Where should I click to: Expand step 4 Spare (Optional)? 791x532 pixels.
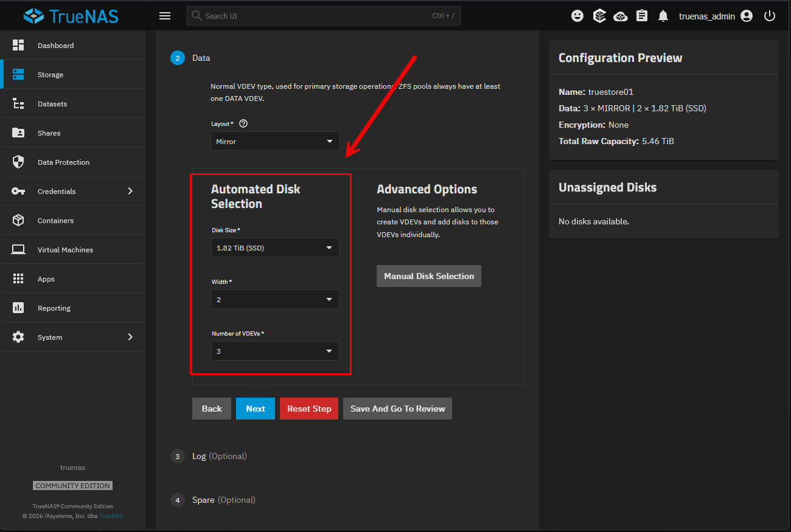[213, 500]
